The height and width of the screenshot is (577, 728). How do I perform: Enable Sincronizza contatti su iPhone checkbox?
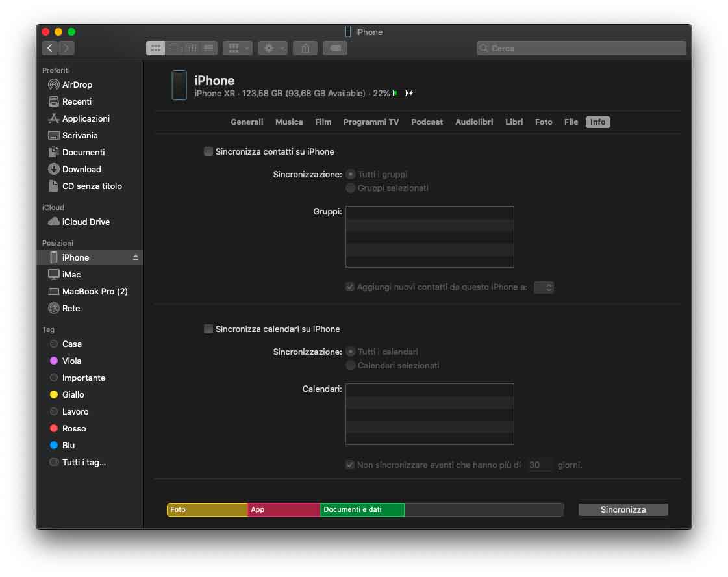point(208,151)
